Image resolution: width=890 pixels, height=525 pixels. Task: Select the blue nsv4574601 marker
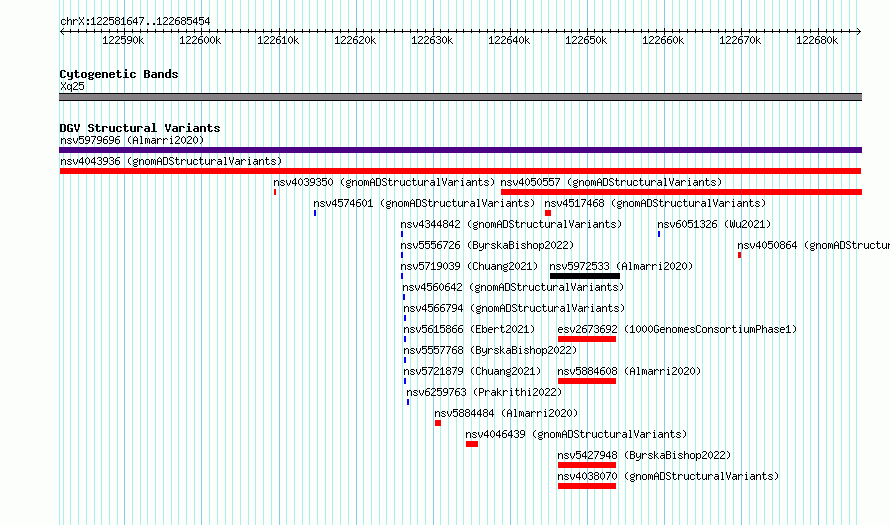click(x=315, y=213)
